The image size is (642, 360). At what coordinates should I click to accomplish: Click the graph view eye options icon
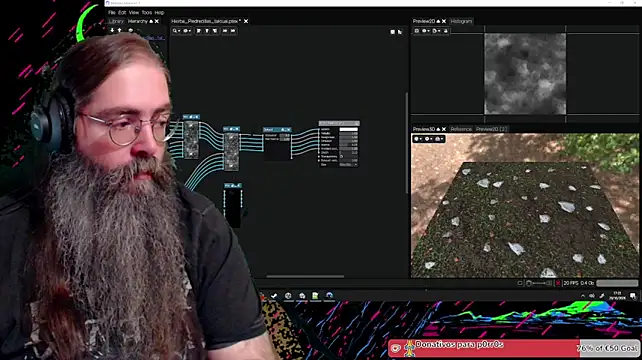pyautogui.click(x=187, y=31)
